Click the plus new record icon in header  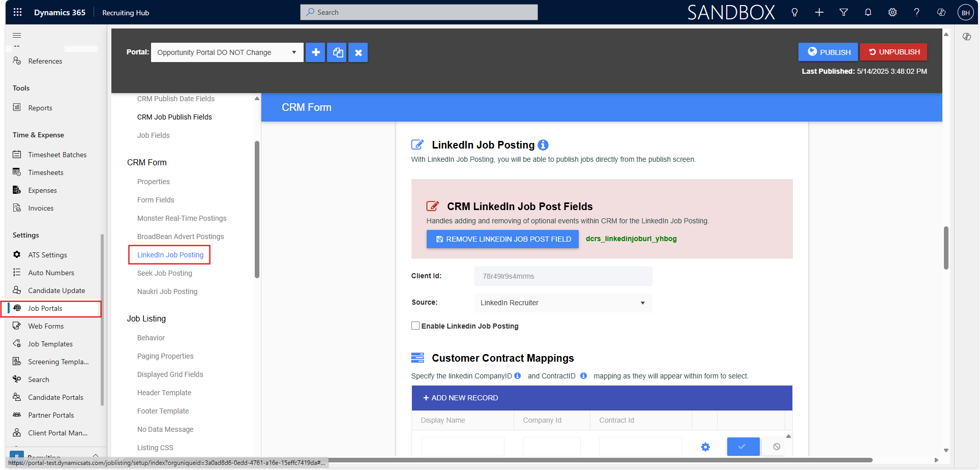click(819, 12)
